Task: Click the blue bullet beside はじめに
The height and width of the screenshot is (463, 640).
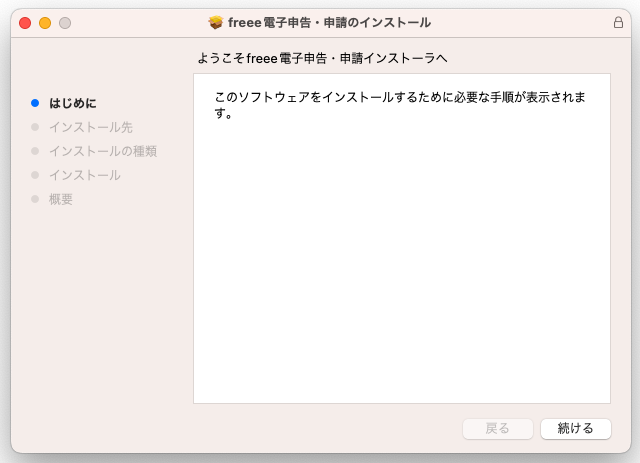Action: tap(35, 103)
